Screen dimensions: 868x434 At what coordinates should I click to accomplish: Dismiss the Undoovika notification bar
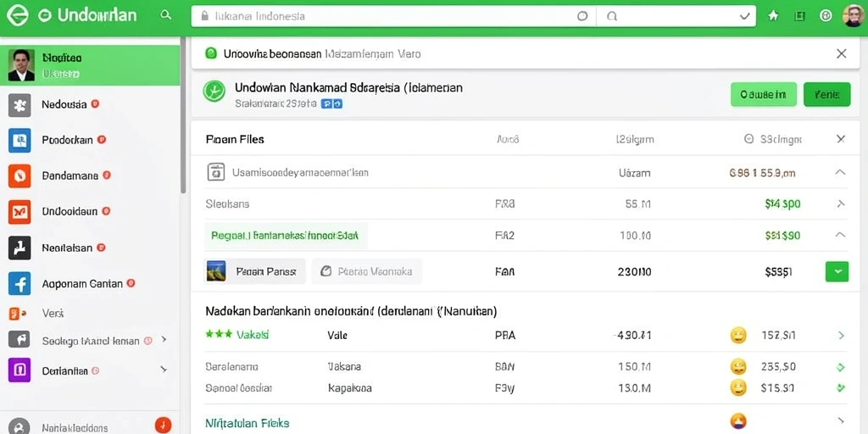coord(842,53)
